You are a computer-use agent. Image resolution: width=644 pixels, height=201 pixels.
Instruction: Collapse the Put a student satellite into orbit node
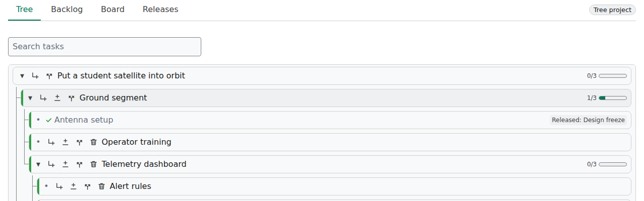click(22, 76)
